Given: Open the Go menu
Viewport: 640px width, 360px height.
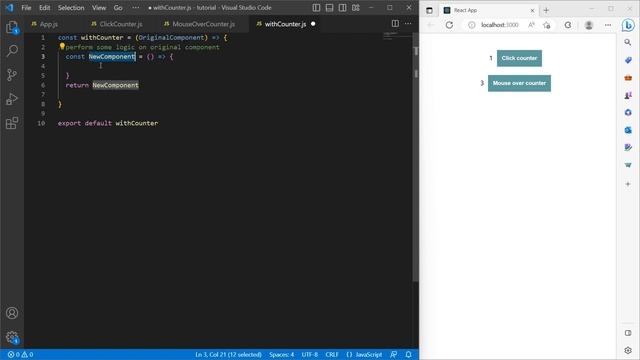Looking at the screenshot, I should (118, 8).
